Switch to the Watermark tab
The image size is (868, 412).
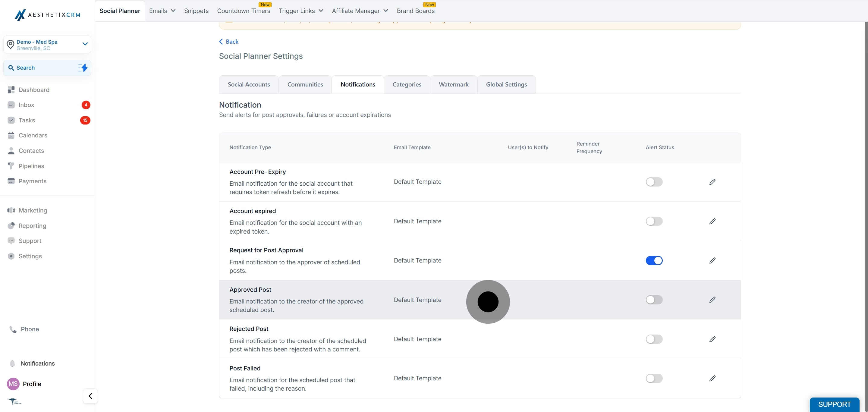click(x=454, y=85)
